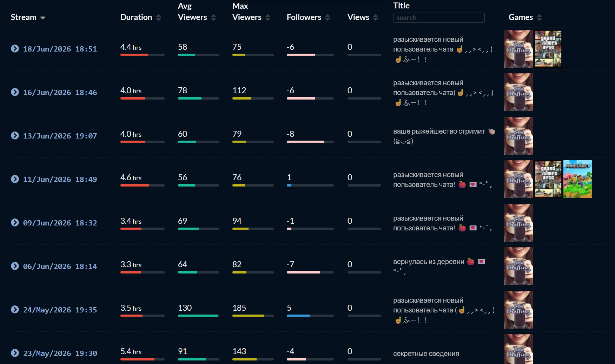Open the 11/Jun/2026 18:49 stream link
The image size is (615, 364).
tap(60, 179)
